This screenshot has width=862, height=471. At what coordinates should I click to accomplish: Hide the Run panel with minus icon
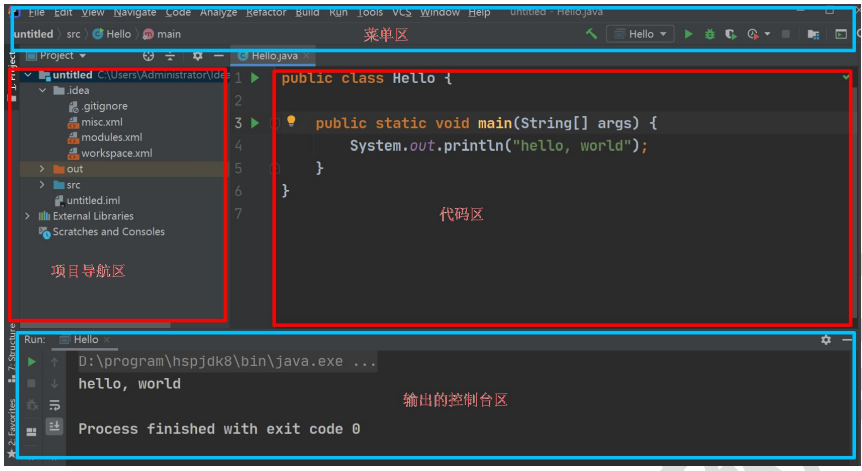[x=847, y=340]
